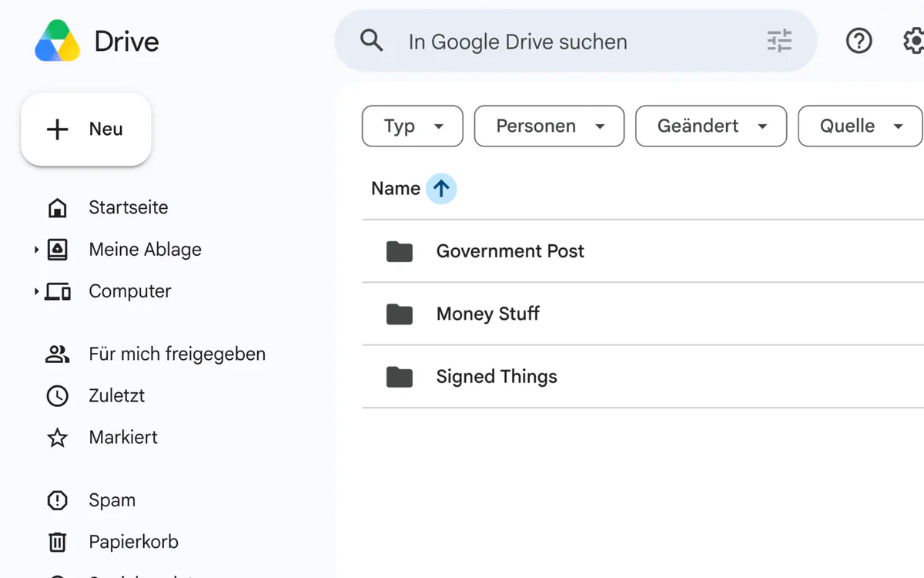Reverse sort order with the arrow icon

click(441, 189)
